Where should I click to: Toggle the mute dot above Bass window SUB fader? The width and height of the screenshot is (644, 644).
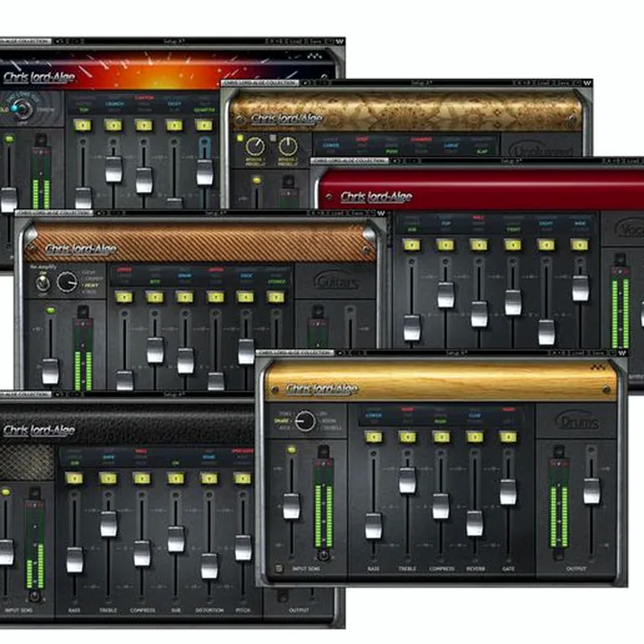point(175,496)
